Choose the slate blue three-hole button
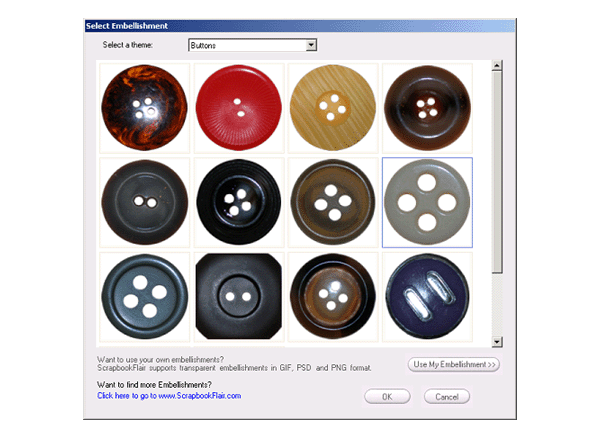 [x=144, y=297]
